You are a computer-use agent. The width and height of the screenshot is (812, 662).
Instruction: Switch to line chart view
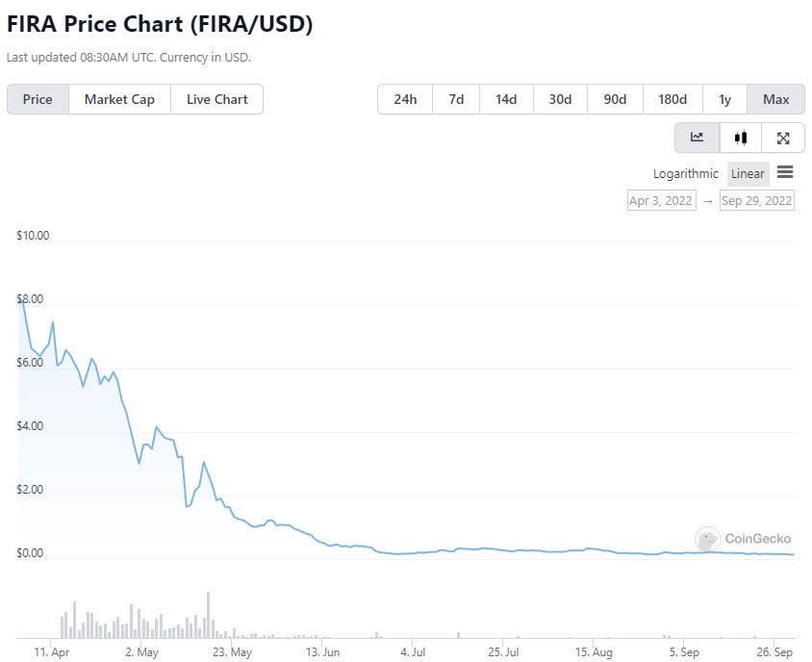pos(696,138)
